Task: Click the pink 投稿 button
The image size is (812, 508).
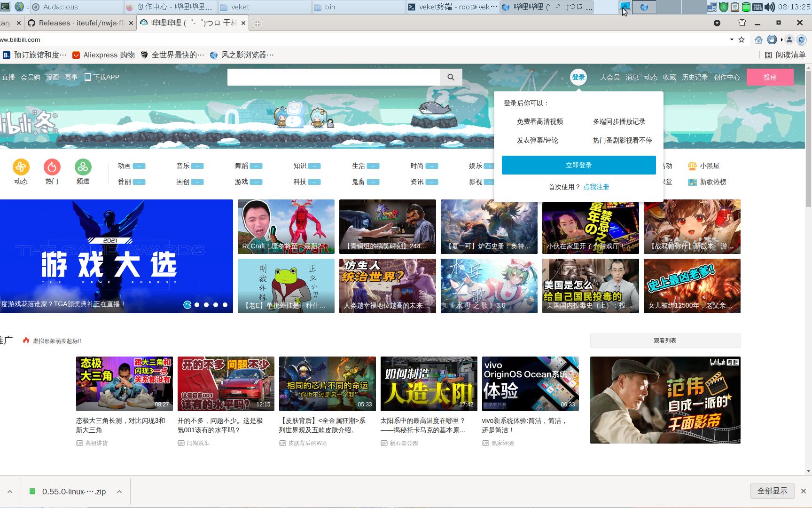Action: pos(770,77)
